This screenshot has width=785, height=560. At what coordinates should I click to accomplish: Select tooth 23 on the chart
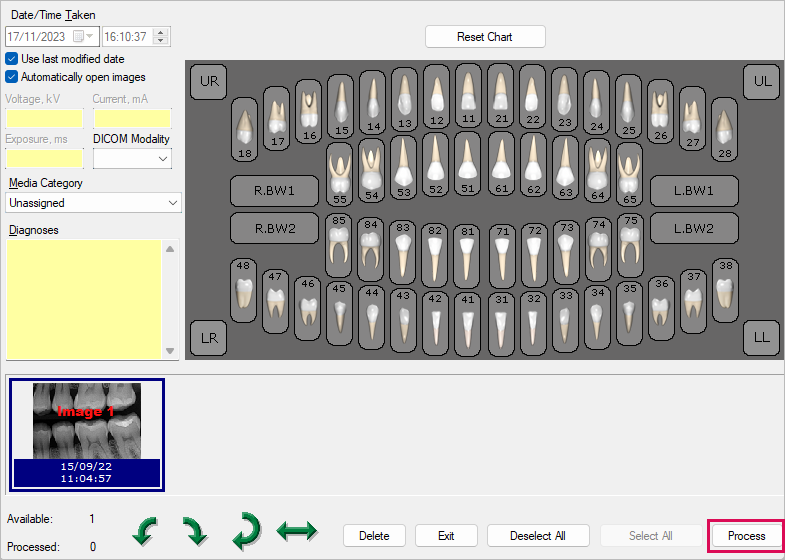(565, 99)
